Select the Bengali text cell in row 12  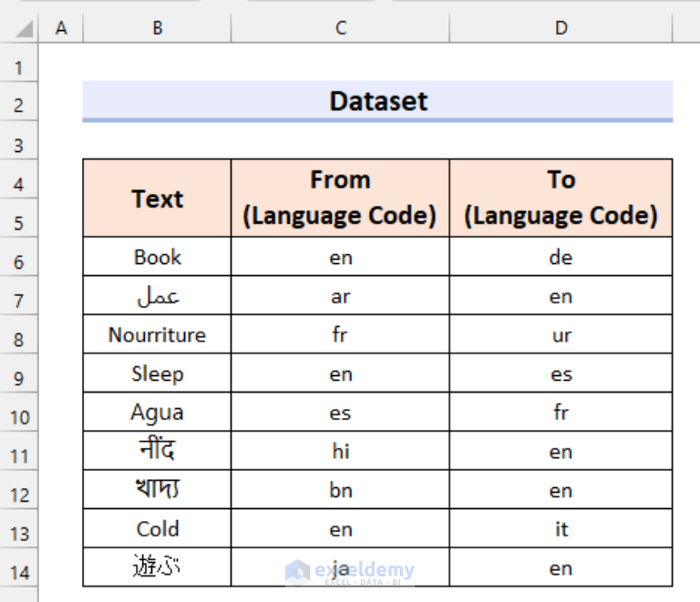[157, 490]
